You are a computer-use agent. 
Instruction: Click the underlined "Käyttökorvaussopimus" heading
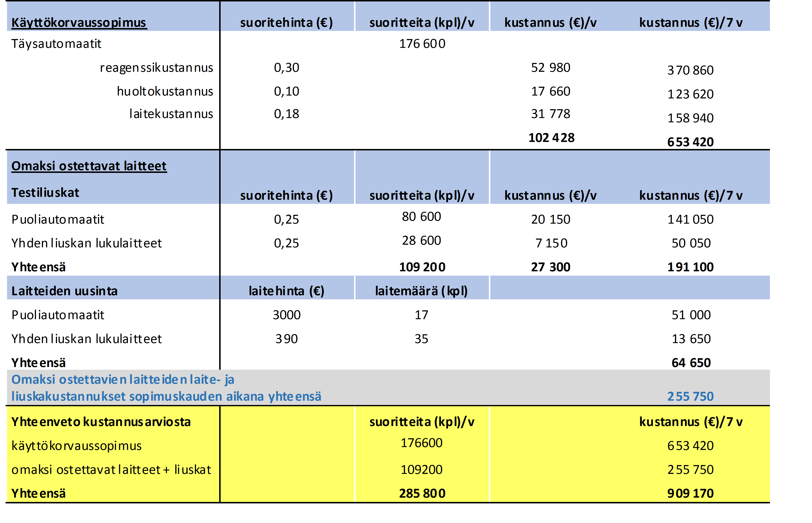click(x=79, y=23)
